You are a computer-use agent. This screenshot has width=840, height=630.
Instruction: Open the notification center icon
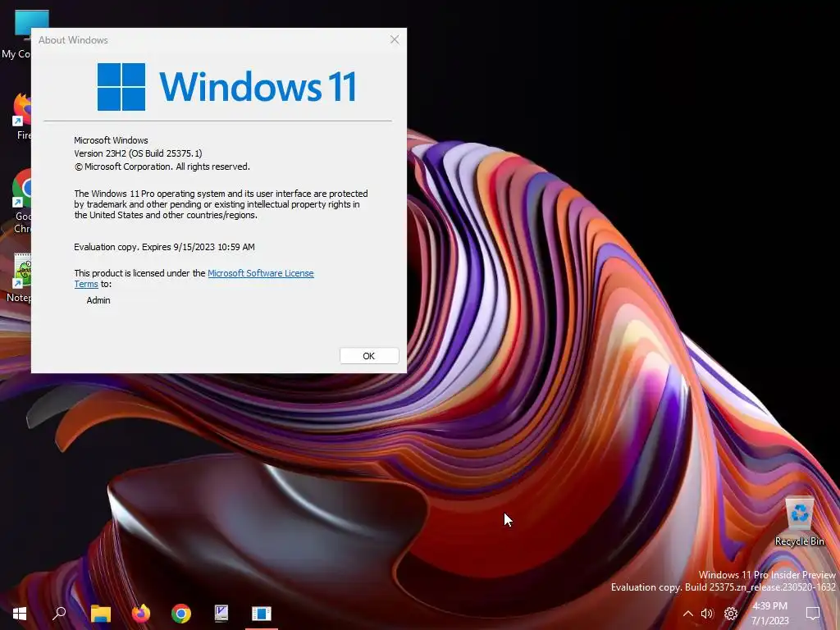(x=813, y=614)
